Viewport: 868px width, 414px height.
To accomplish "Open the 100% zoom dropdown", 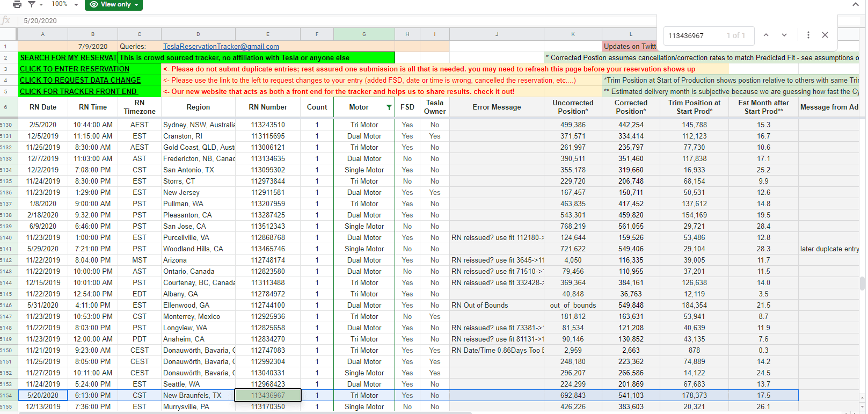I will pos(64,4).
